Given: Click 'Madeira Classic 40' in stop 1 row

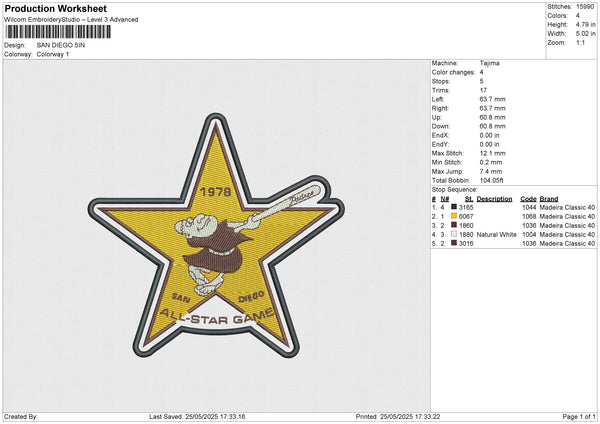Looking at the screenshot, I should click(567, 207).
